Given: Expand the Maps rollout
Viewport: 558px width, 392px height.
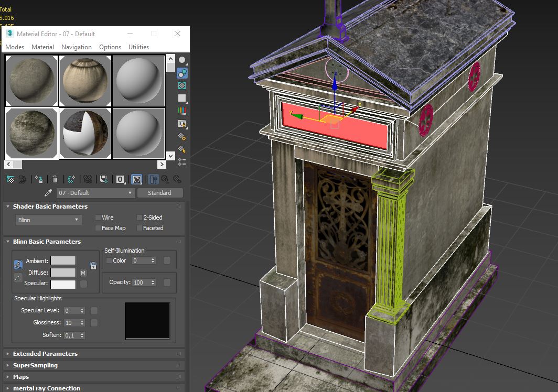Looking at the screenshot, I should click(x=21, y=377).
